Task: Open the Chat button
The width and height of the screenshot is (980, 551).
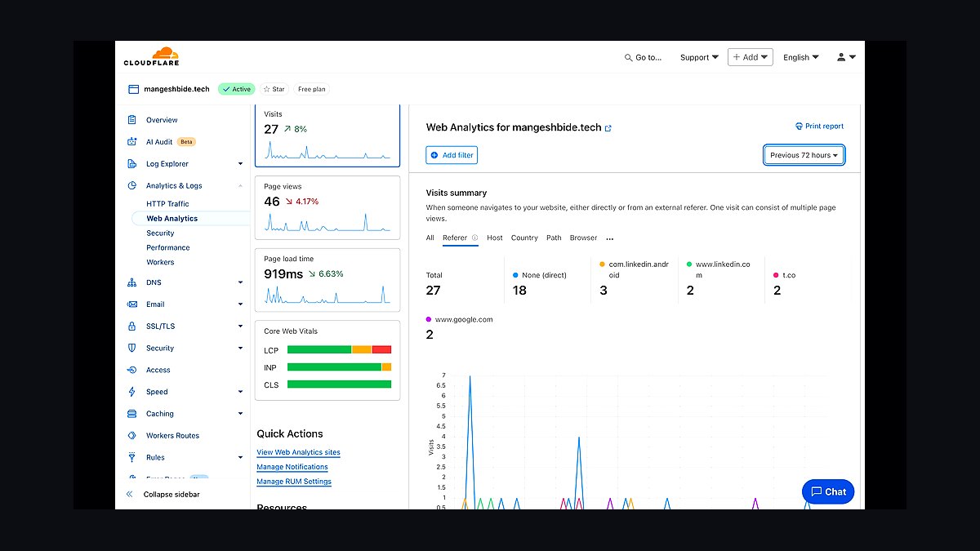Action: pyautogui.click(x=828, y=491)
